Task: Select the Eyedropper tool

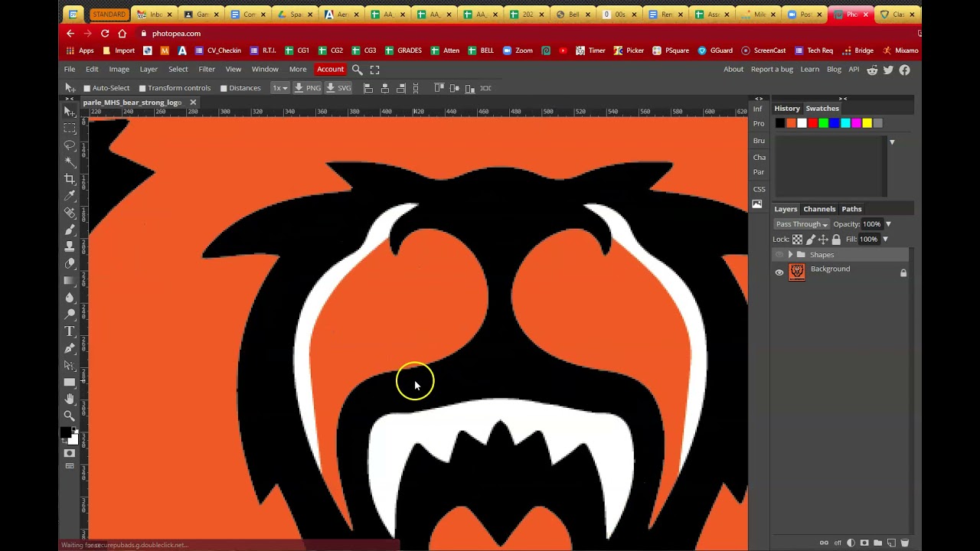Action: (x=70, y=196)
